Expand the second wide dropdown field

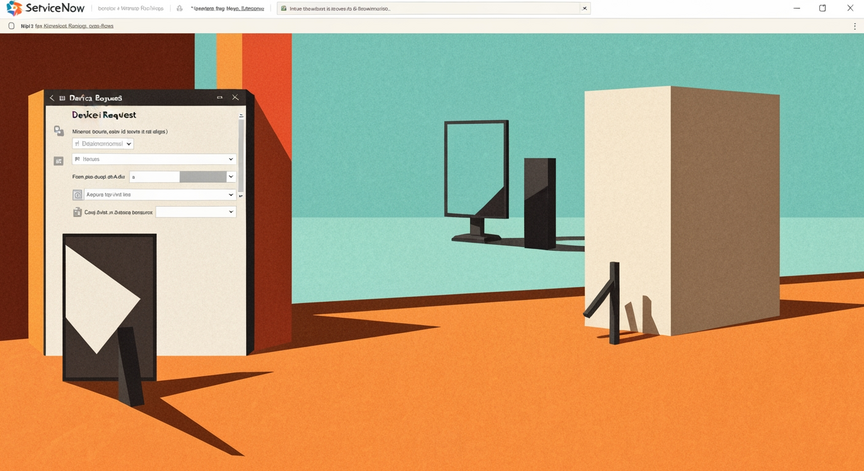(154, 159)
